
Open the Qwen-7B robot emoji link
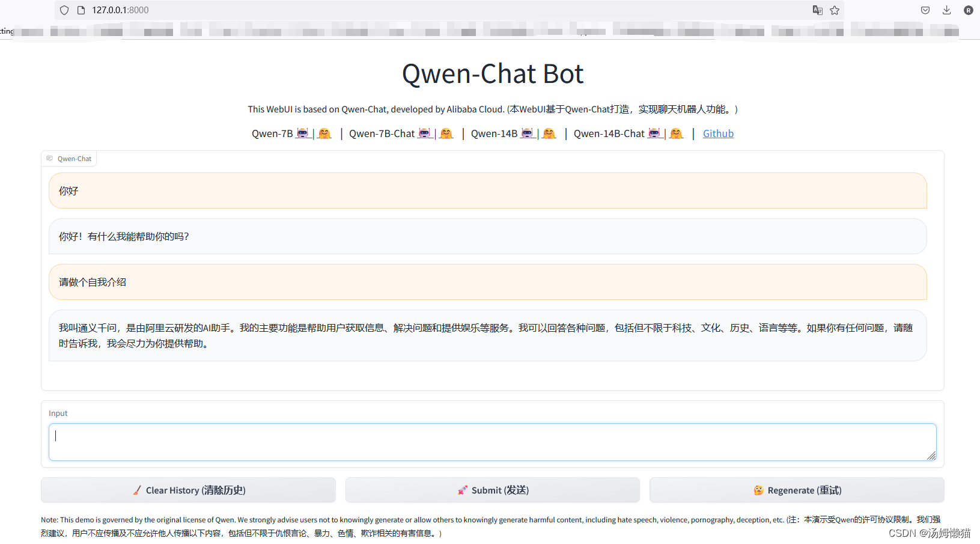click(303, 133)
